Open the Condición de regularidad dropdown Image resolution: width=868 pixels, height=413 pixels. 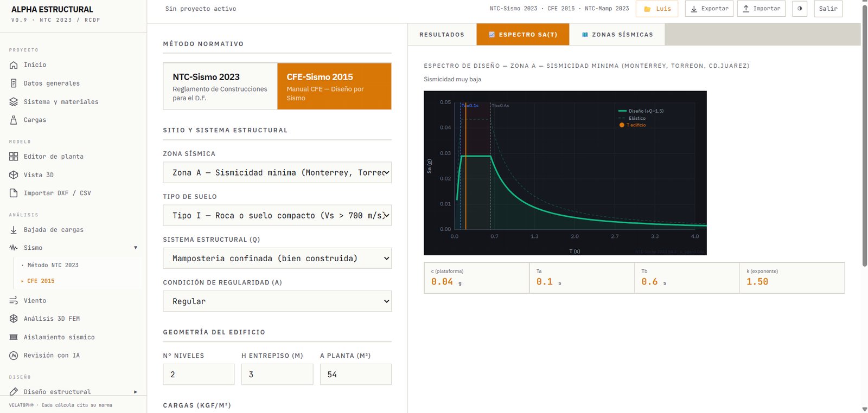tap(277, 301)
